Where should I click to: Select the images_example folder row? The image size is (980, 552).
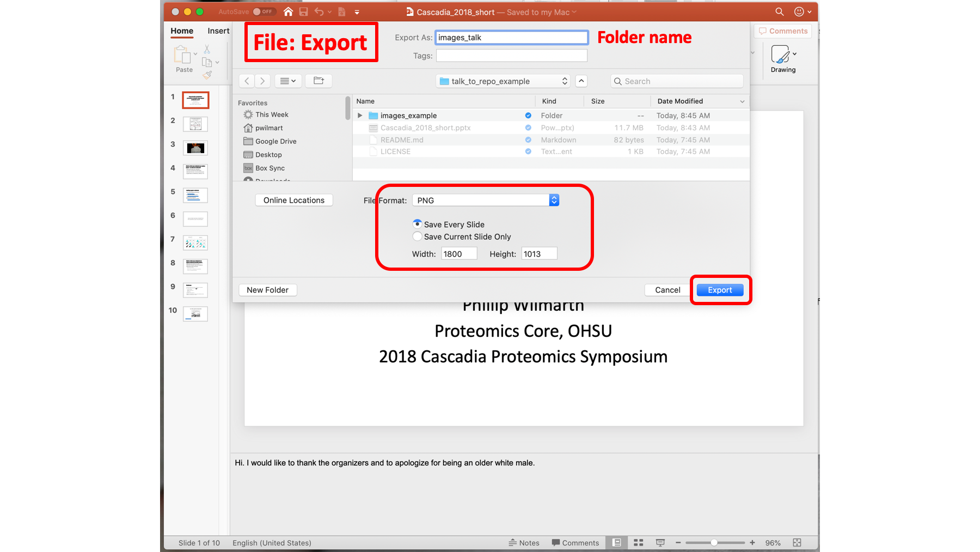pos(551,116)
